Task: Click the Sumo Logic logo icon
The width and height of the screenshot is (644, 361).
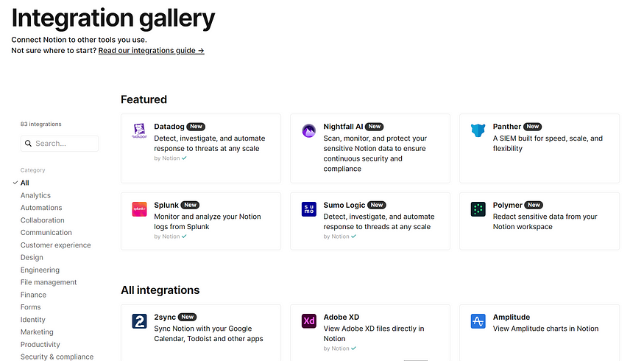Action: 309,209
